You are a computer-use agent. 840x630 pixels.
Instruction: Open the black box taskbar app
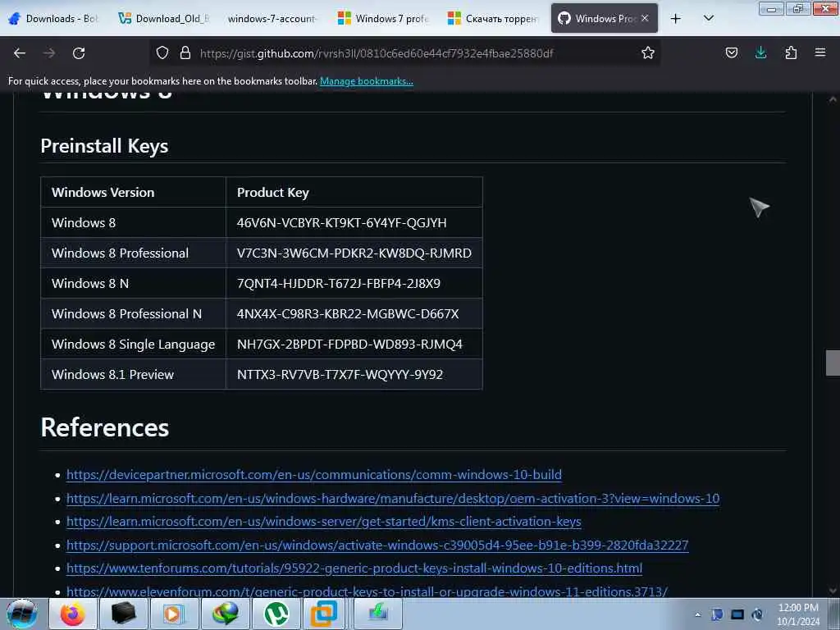click(124, 614)
